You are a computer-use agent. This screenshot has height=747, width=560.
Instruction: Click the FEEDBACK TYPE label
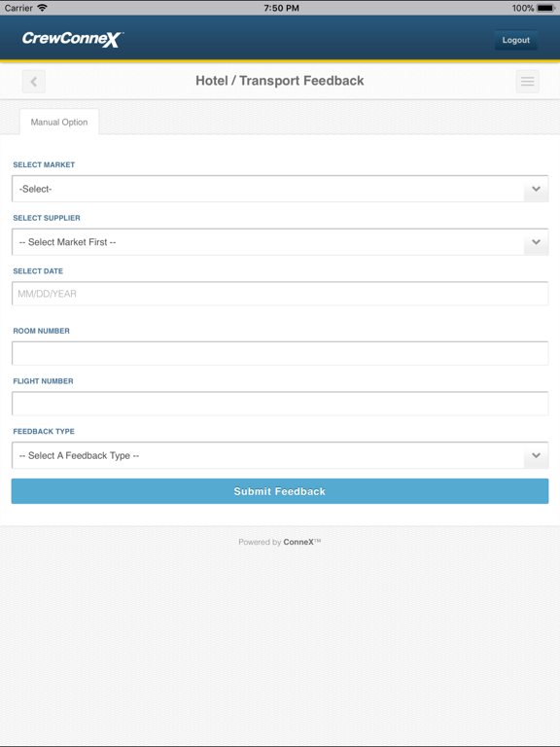[44, 431]
